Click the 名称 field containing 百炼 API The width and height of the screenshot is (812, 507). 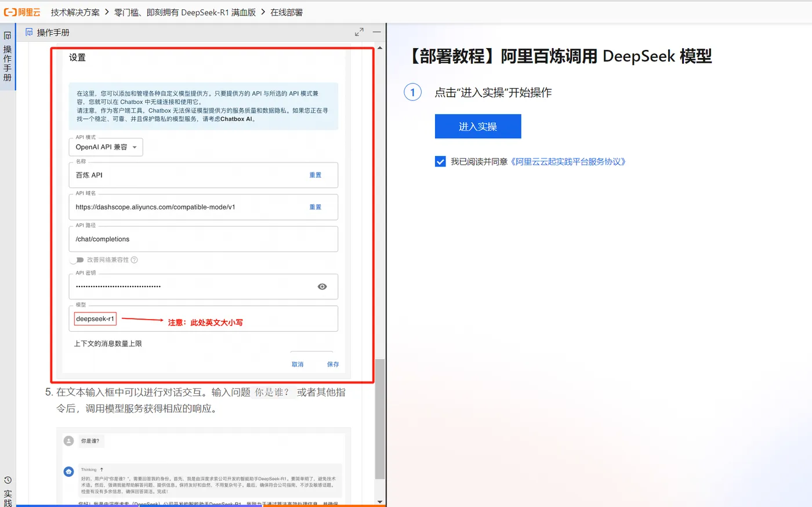click(203, 175)
